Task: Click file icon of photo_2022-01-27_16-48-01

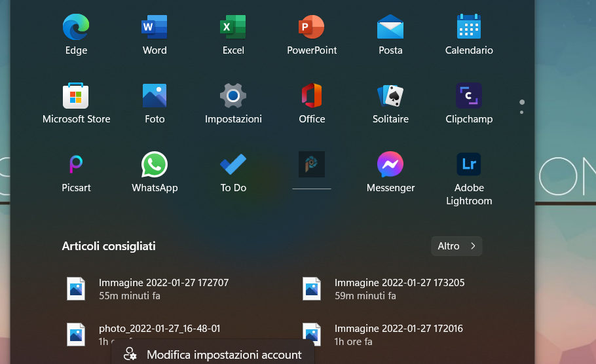Action: [x=76, y=335]
